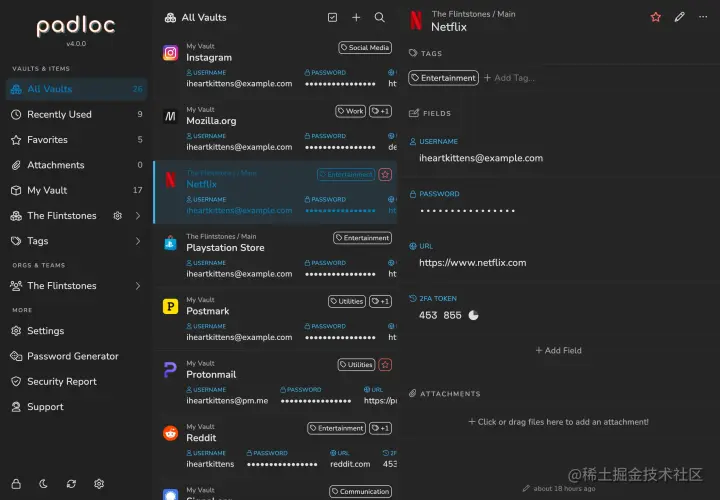720x500 pixels.
Task: Click reddit.com URL in Reddit entry
Action: (350, 464)
